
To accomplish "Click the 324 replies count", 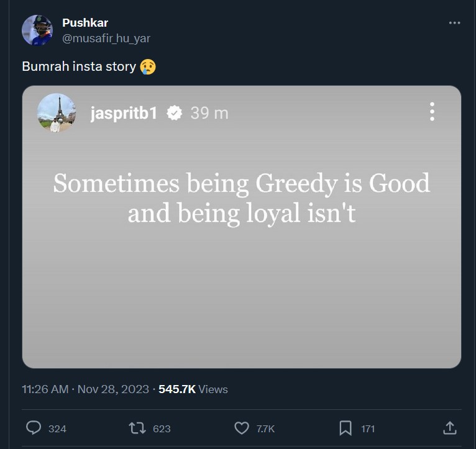I will click(x=57, y=429).
